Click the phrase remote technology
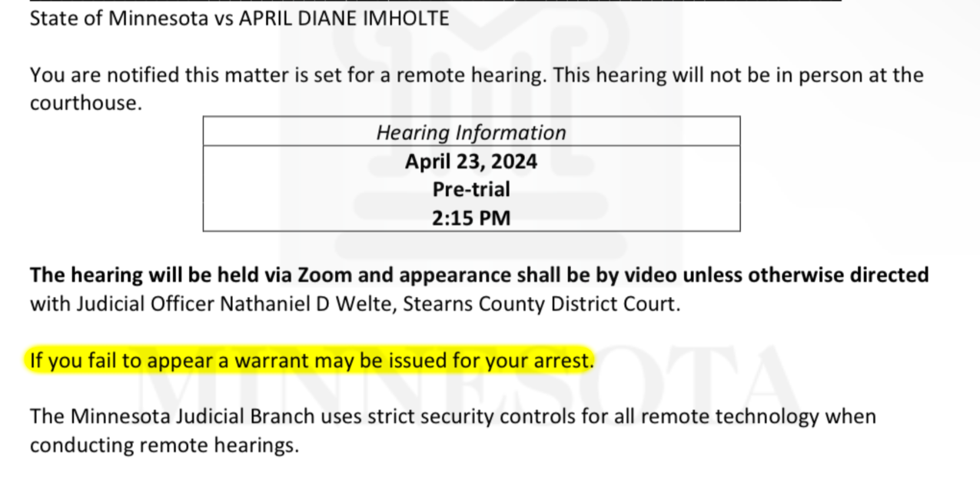This screenshot has height=477, width=980. pos(729,417)
